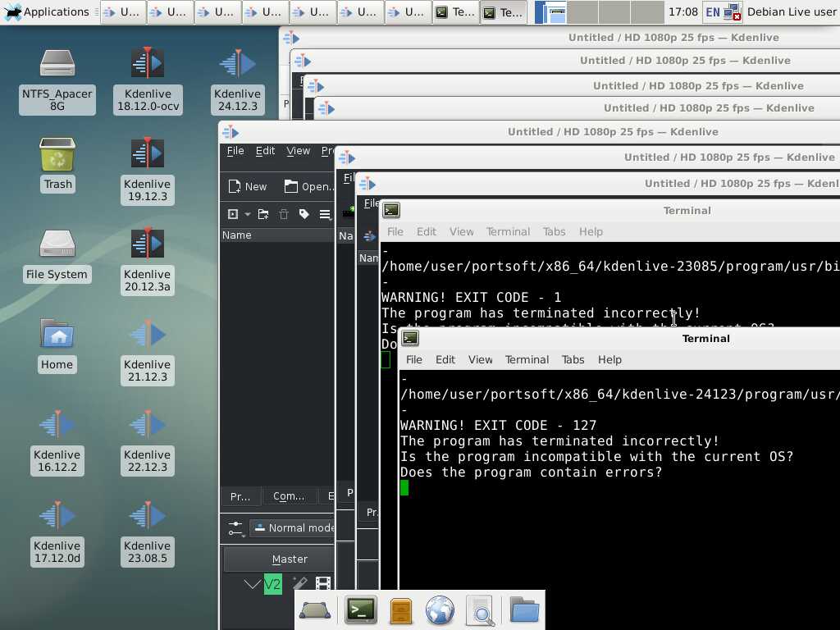
Task: Click the Delete clip trash icon in bin
Action: point(283,214)
